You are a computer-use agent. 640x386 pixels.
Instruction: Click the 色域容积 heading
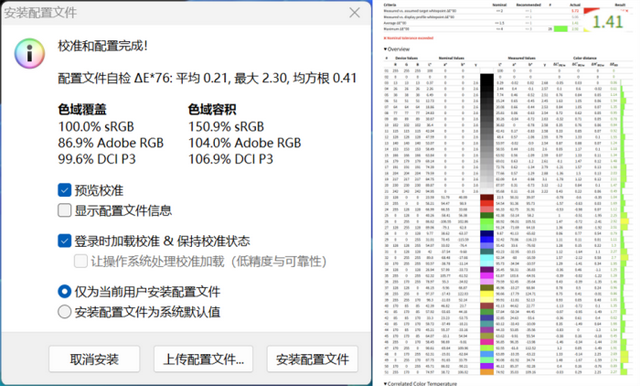[x=212, y=109]
